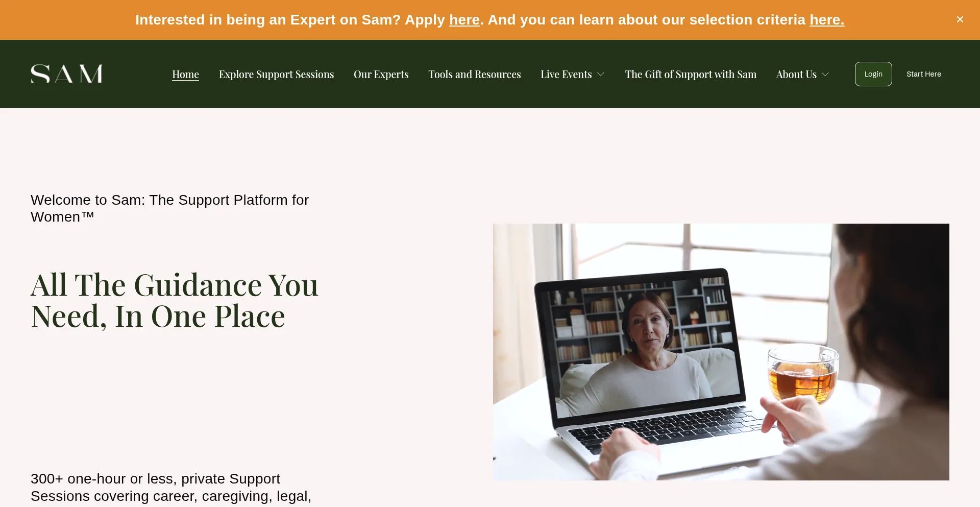Click the Live Events menu label
This screenshot has height=507, width=980.
[x=566, y=75]
